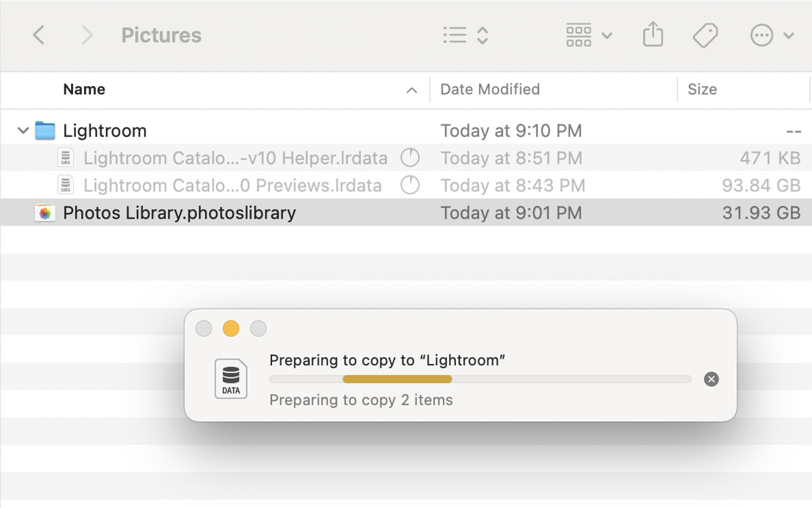This screenshot has width=812, height=508.
Task: Open view style up-down selector
Action: pos(482,35)
